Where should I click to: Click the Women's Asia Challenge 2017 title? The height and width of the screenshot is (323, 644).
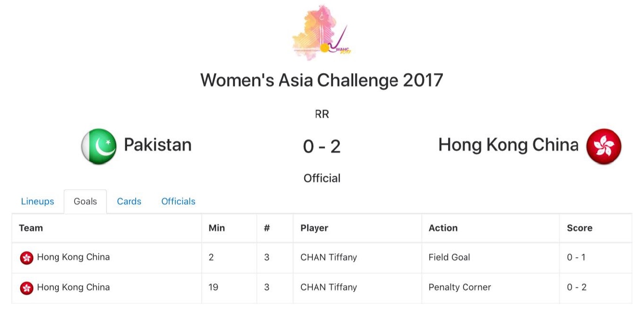322,80
